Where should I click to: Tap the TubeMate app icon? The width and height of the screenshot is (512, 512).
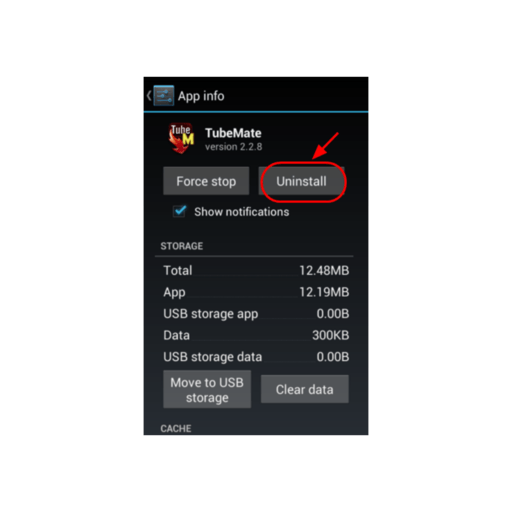[x=181, y=138]
